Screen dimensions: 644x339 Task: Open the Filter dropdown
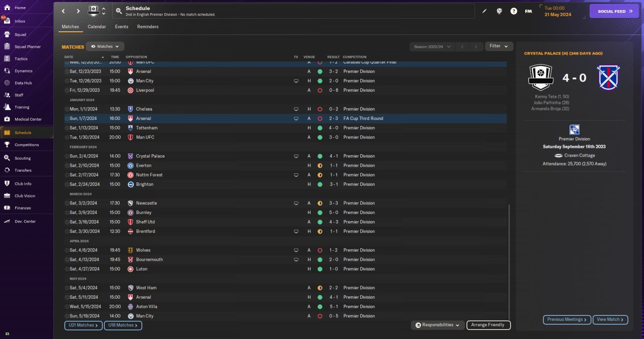point(499,46)
